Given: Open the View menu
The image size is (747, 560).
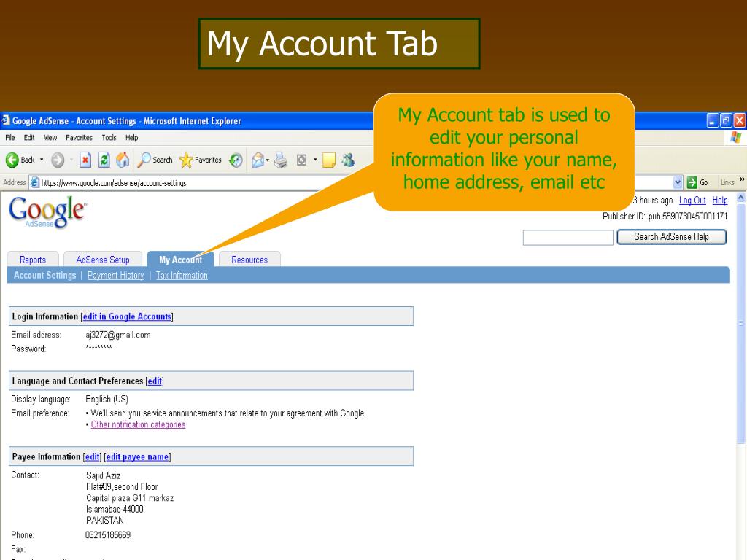Looking at the screenshot, I should pyautogui.click(x=50, y=138).
